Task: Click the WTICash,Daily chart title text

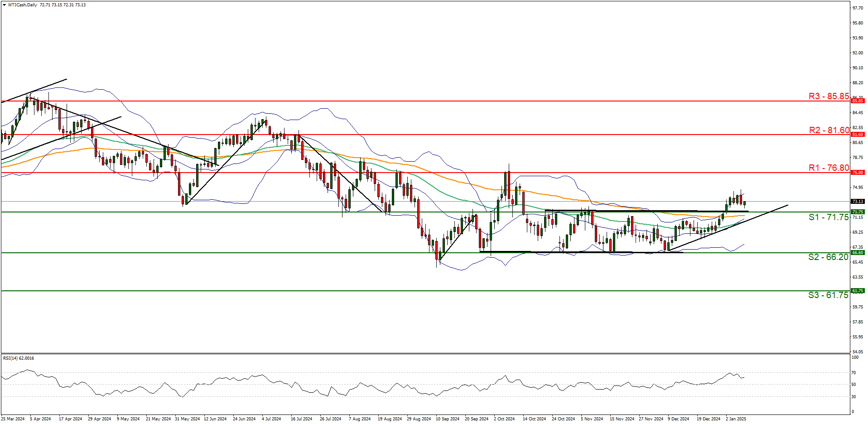Action: [x=22, y=5]
